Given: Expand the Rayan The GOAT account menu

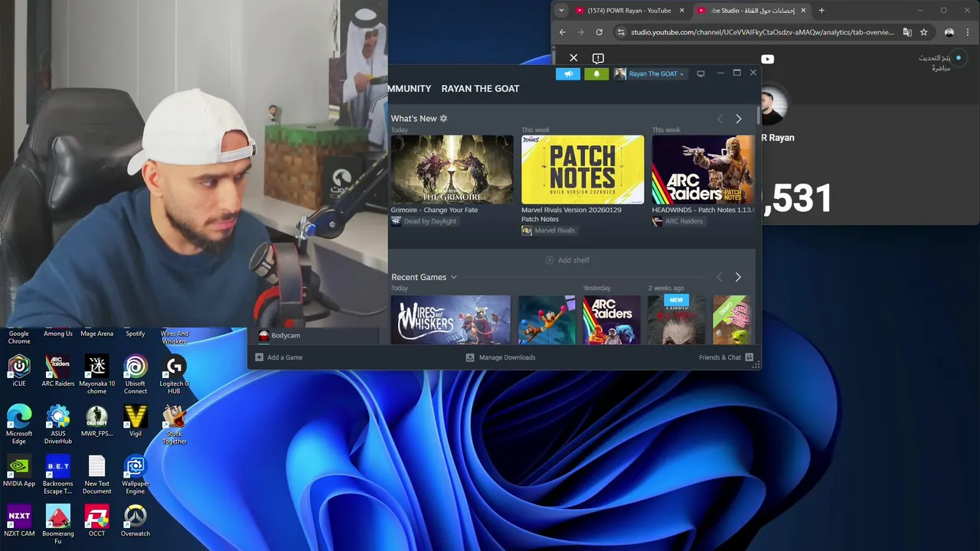Looking at the screenshot, I should (649, 73).
